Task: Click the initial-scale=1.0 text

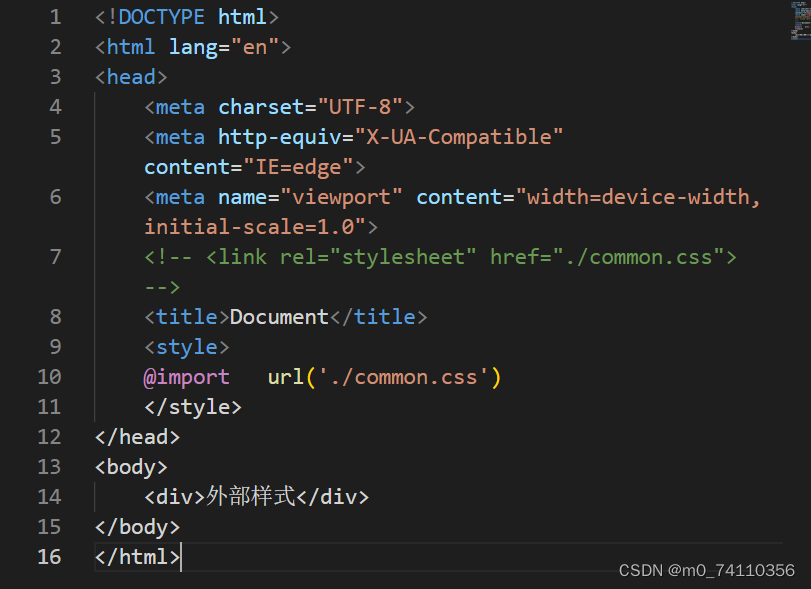Action: [x=249, y=228]
